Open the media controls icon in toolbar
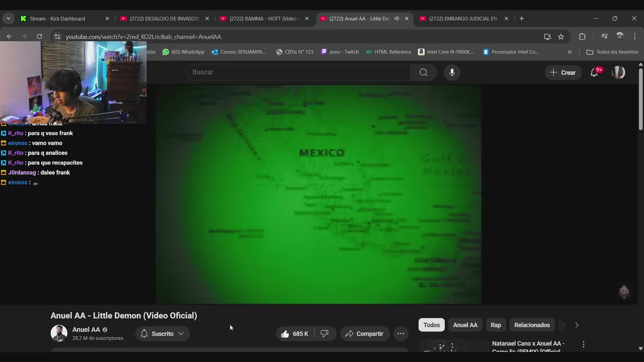The height and width of the screenshot is (362, 644). (x=605, y=37)
